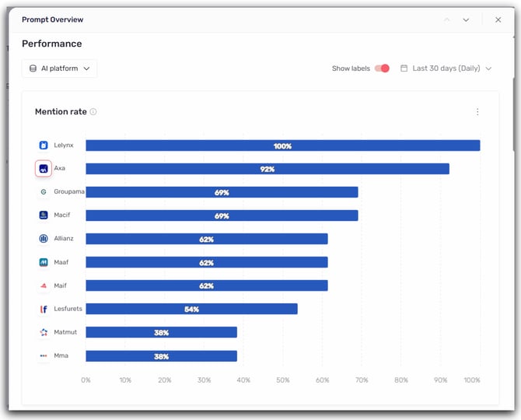Click the database icon in AI platform selector
Image resolution: width=521 pixels, height=420 pixels.
coord(33,68)
